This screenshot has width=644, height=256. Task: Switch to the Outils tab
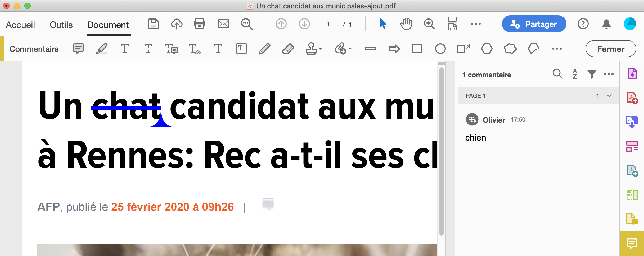tap(61, 25)
